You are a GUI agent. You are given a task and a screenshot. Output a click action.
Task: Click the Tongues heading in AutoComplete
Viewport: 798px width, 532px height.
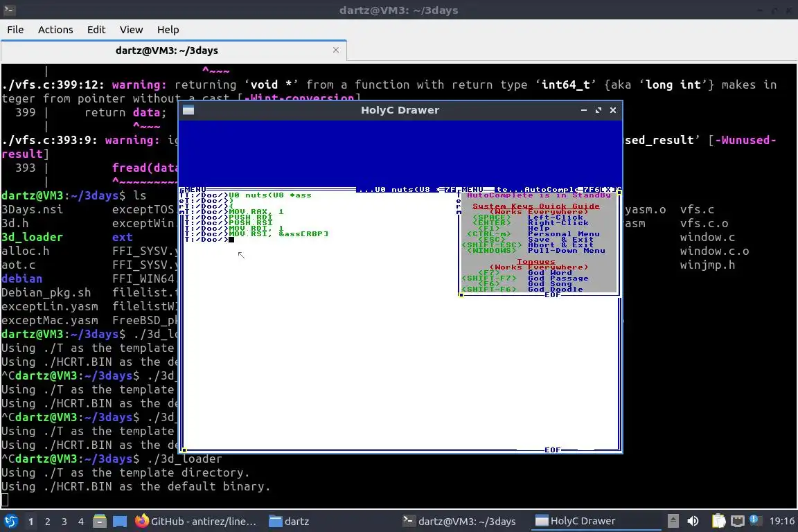(x=536, y=262)
